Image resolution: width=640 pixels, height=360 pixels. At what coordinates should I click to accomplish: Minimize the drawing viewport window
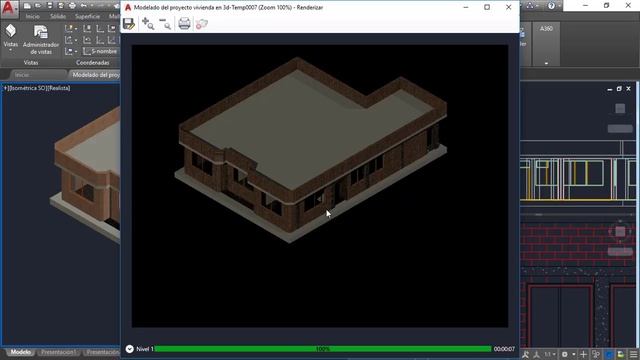click(609, 89)
